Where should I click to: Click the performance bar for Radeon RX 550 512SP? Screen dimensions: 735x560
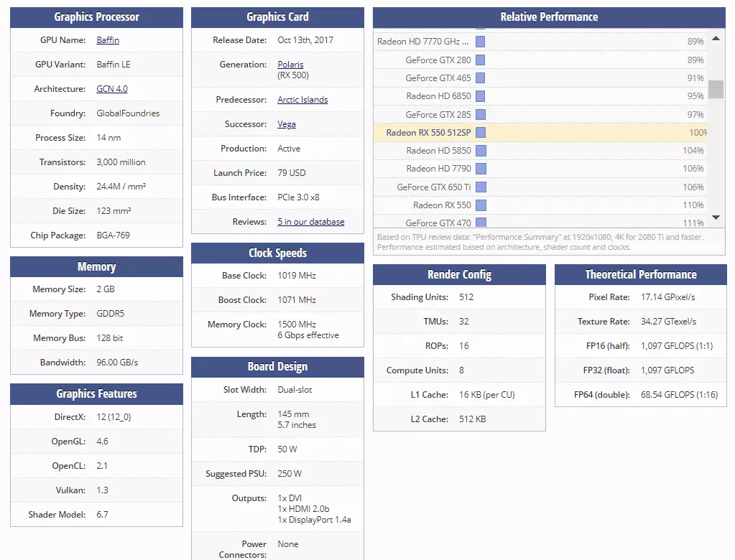(481, 133)
